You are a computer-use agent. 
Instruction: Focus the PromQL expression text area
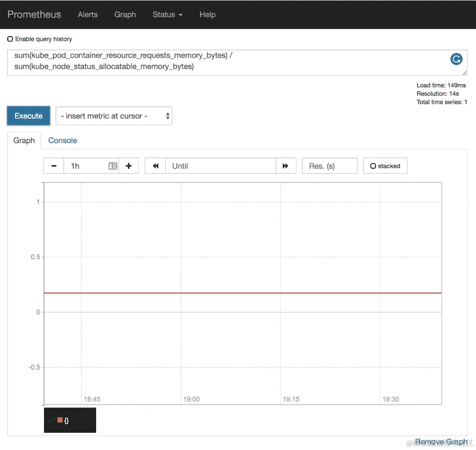pyautogui.click(x=237, y=63)
